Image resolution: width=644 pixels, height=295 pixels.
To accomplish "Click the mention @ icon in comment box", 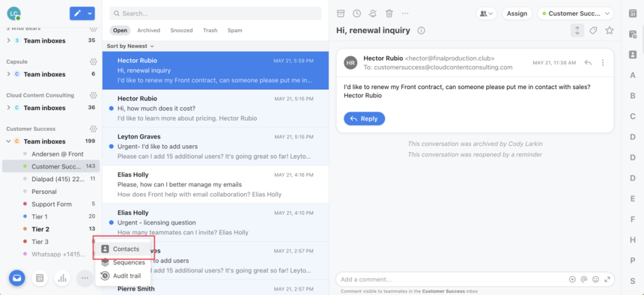I will click(x=584, y=279).
